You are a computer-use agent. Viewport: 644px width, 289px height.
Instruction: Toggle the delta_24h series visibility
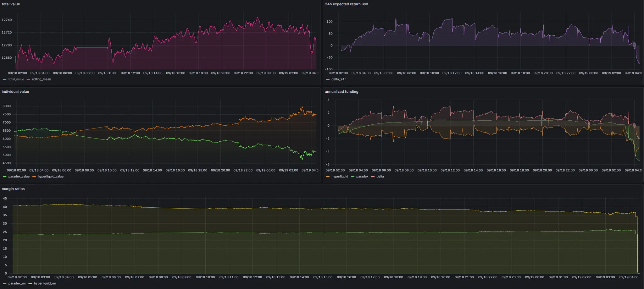pyautogui.click(x=339, y=79)
